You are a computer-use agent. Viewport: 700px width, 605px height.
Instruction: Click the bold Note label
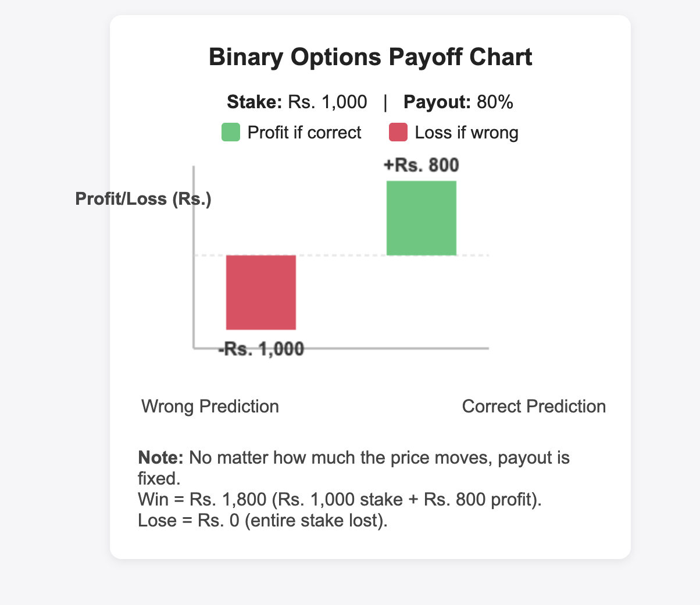coord(161,458)
